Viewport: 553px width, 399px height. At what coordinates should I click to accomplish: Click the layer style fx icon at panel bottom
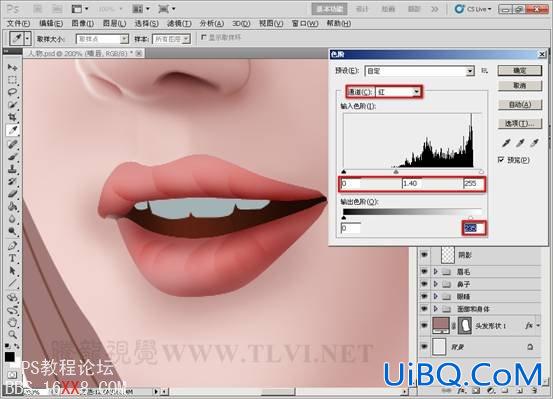point(461,391)
